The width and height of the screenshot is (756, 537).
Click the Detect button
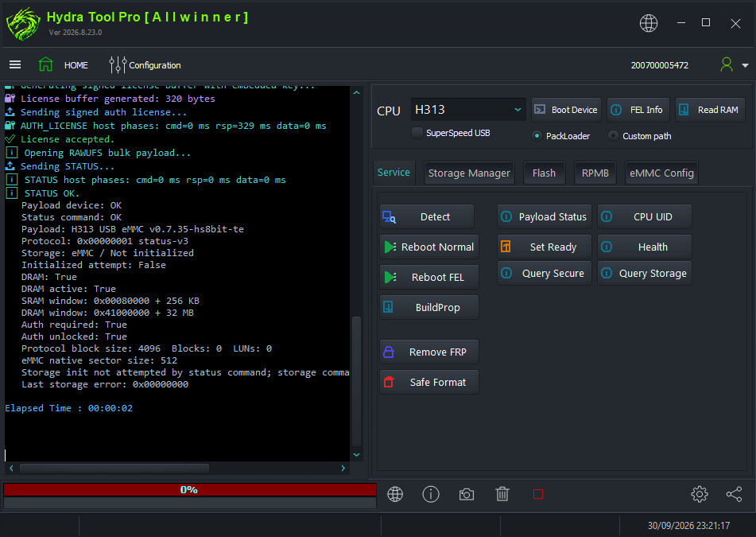point(427,216)
